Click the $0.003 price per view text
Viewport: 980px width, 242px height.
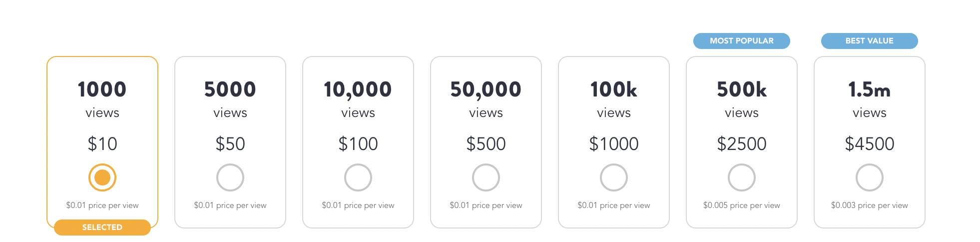[870, 205]
